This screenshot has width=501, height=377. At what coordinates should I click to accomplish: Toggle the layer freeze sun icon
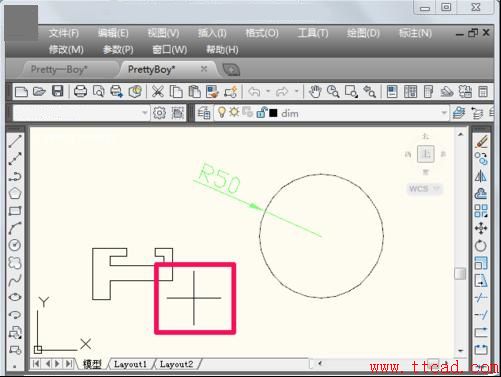234,112
